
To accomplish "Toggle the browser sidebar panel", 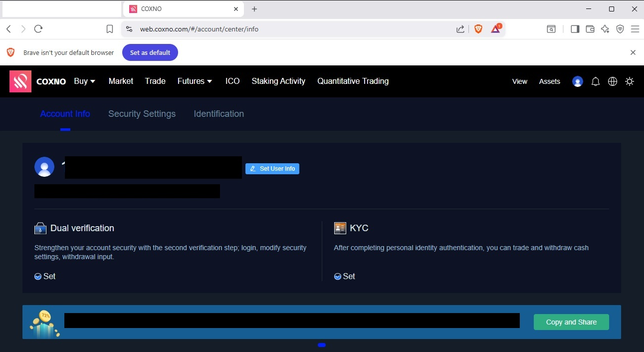I will tap(575, 29).
